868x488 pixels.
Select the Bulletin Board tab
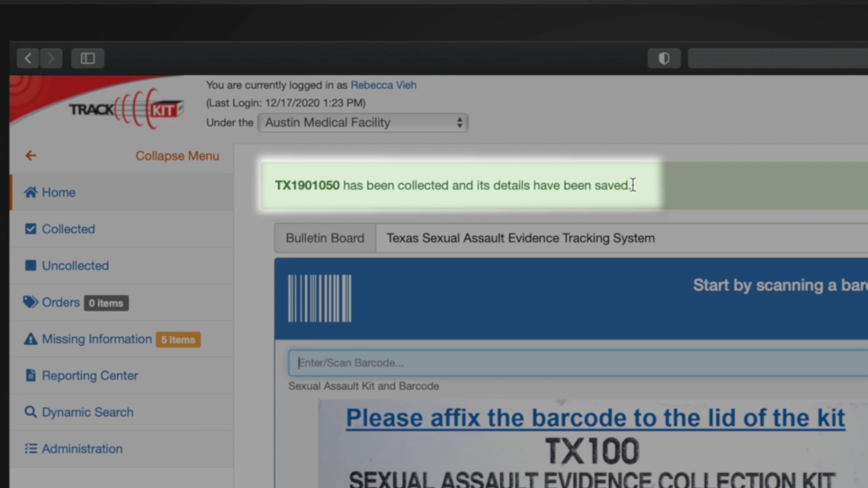coord(325,238)
